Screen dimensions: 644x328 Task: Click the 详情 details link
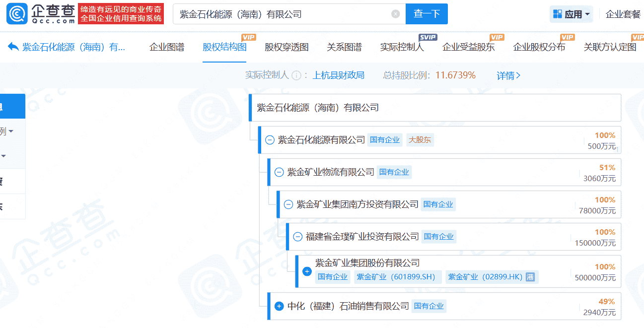[508, 75]
